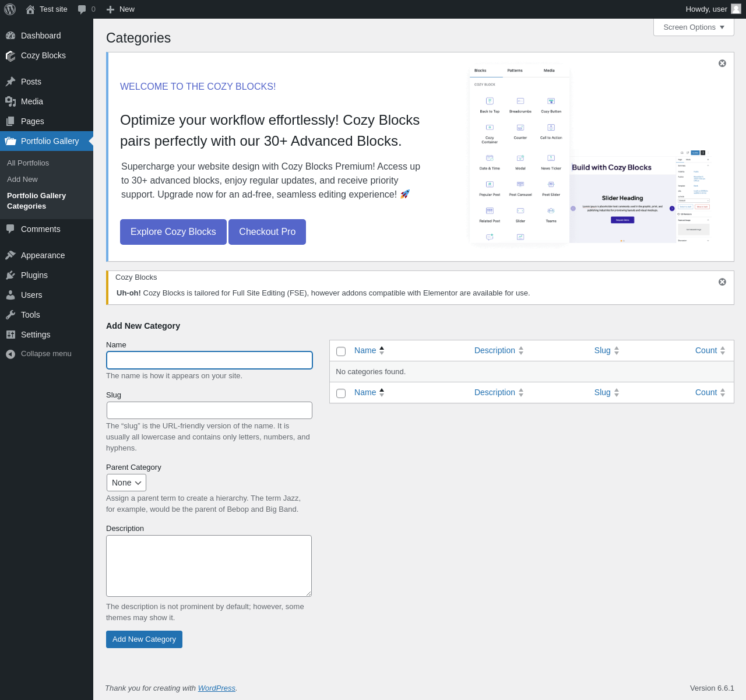Click the Portfolio Gallery folder icon

point(10,141)
